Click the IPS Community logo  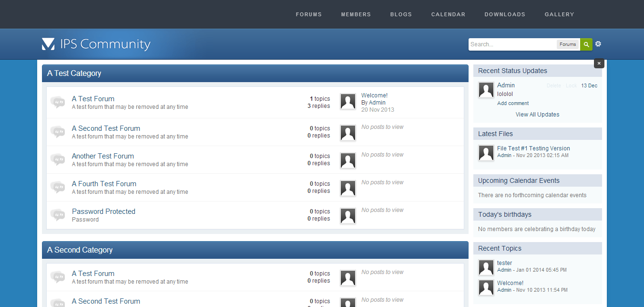pyautogui.click(x=96, y=44)
